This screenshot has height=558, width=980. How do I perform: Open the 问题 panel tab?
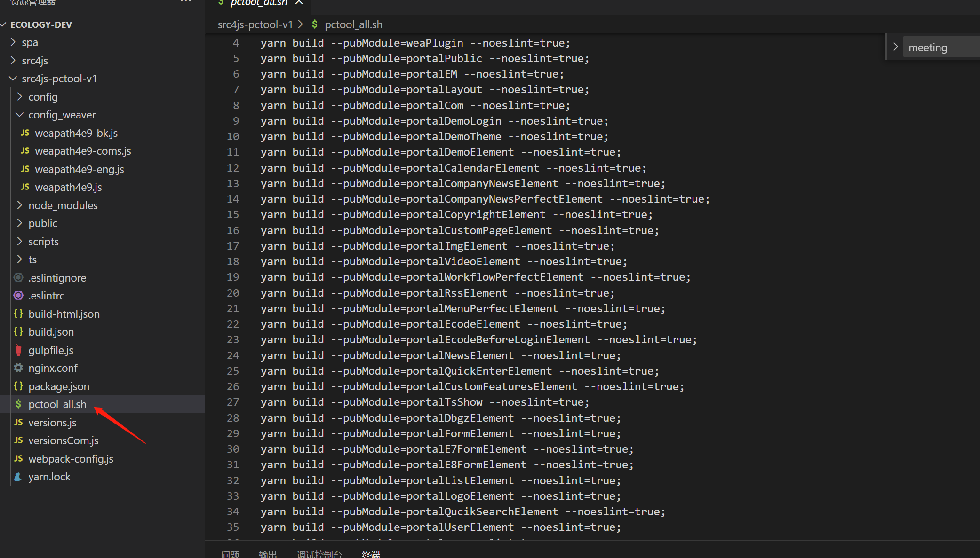click(x=230, y=554)
